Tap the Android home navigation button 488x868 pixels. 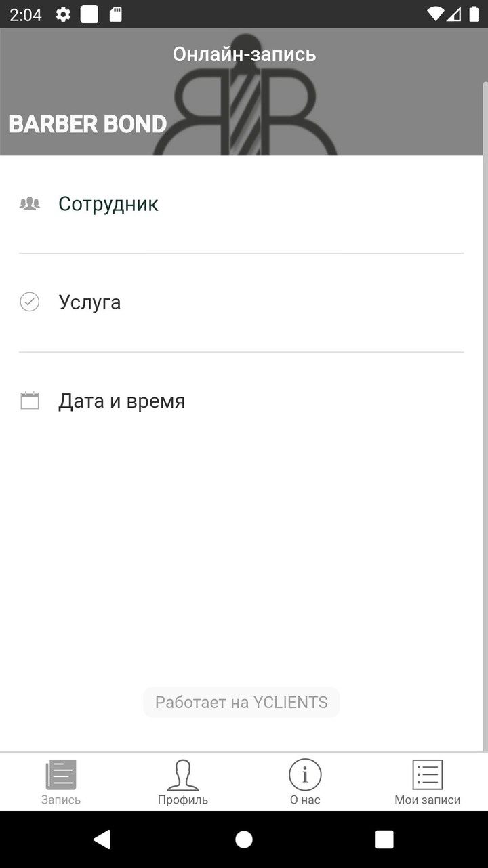244,840
